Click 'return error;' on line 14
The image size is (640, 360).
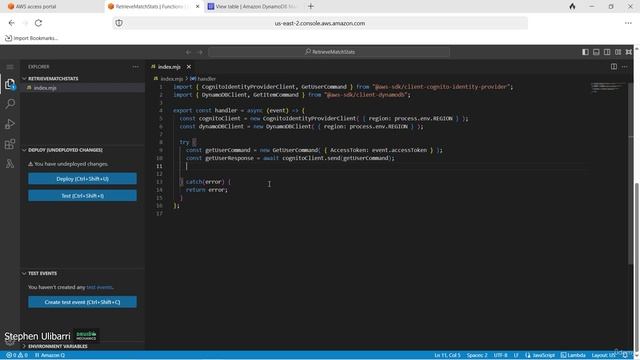[207, 190]
